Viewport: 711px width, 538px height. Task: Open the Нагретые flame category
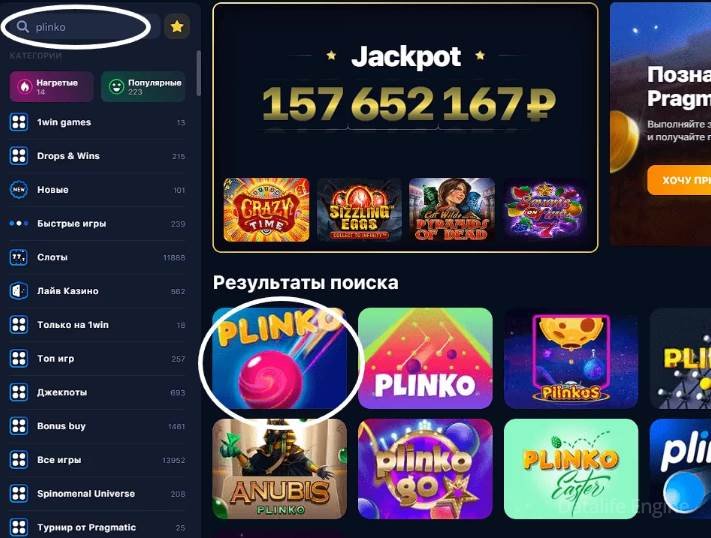[51, 86]
